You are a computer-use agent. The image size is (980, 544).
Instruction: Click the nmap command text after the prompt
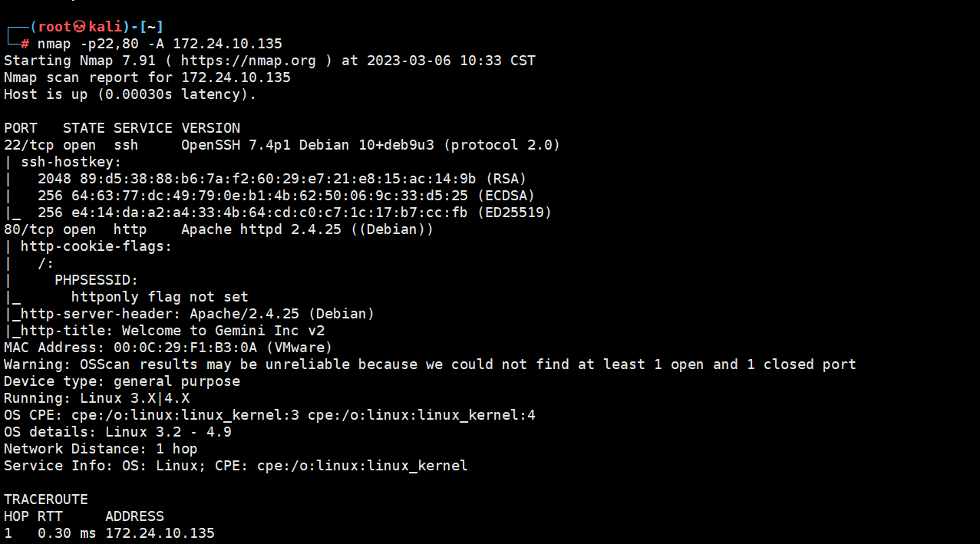tap(160, 44)
